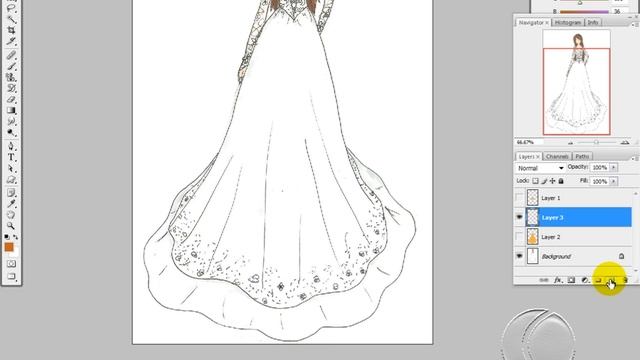Switch to the Histogram tab
The image size is (640, 360).
[568, 23]
